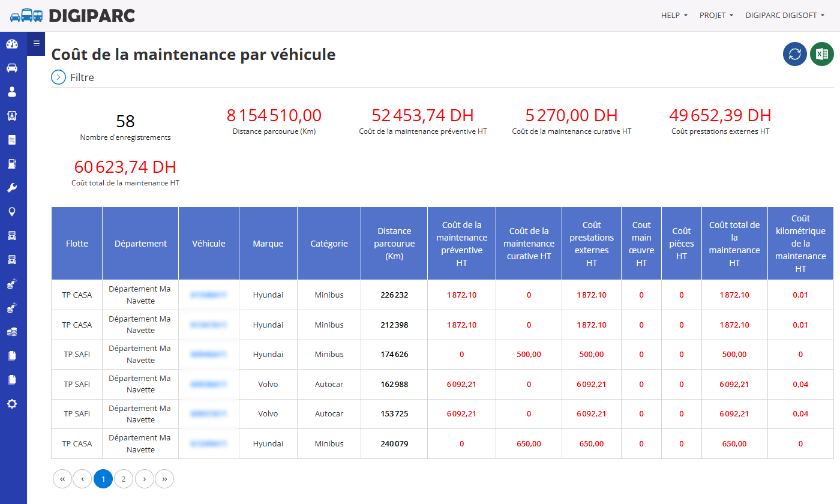Screen dimensions: 840x504
Task: Open the maintenance wrench icon in sidebar
Action: (12, 188)
